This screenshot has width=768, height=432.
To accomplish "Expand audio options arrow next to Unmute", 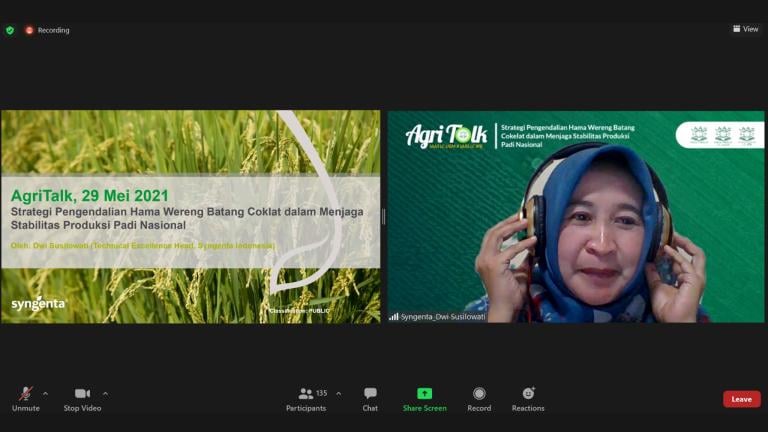I will pos(46,393).
